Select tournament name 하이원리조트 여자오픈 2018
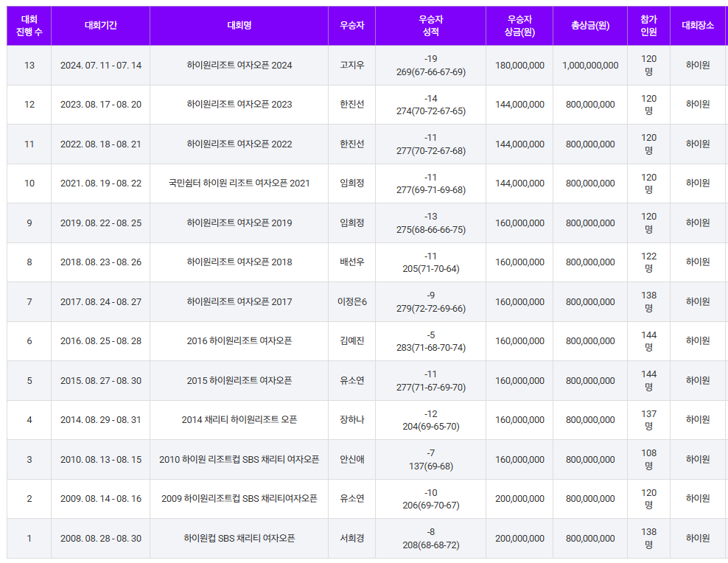This screenshot has height=563, width=728. click(239, 262)
